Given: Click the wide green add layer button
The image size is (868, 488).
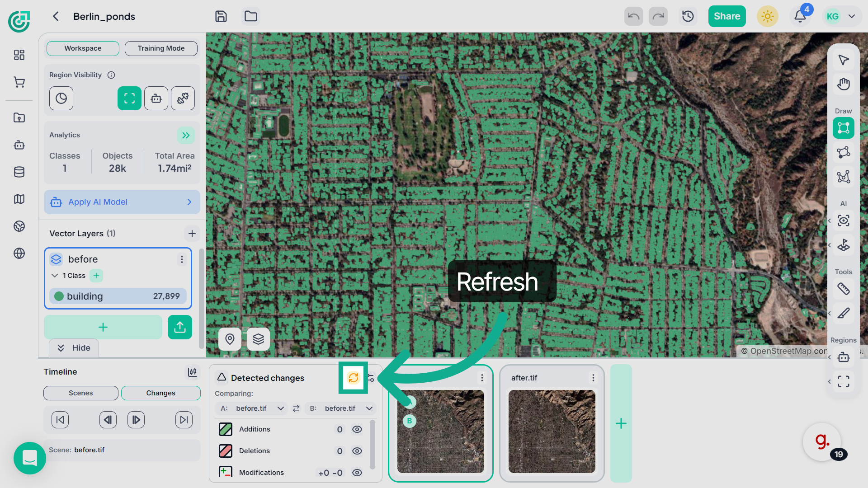Looking at the screenshot, I should [103, 327].
